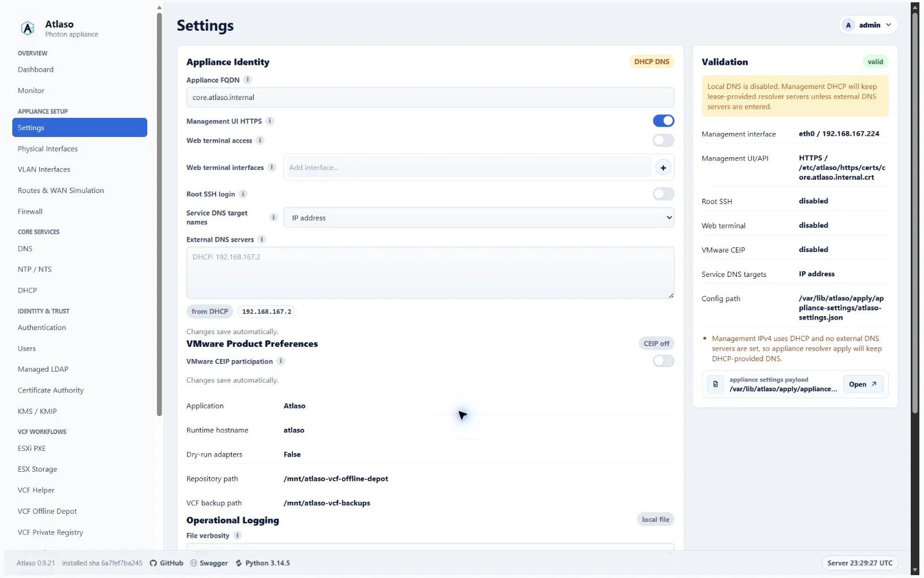
Task: Click the admin avatar icon
Action: [848, 25]
